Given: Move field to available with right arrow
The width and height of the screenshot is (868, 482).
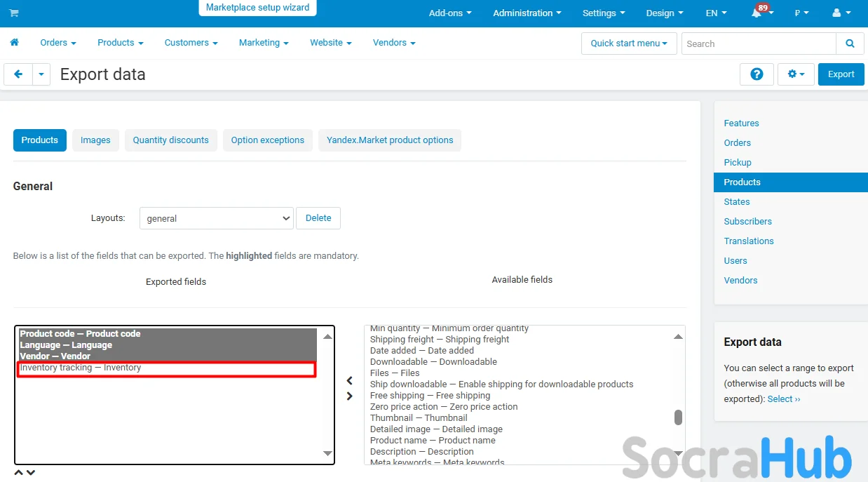Looking at the screenshot, I should [x=350, y=396].
